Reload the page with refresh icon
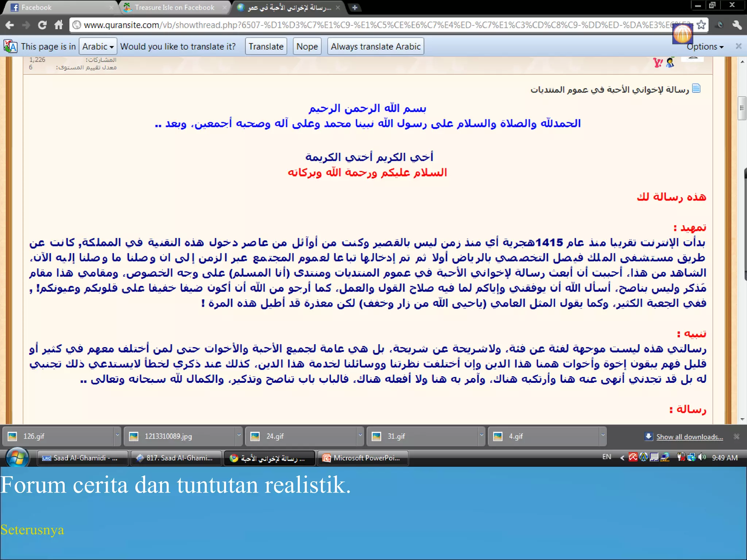Viewport: 747px width, 560px height. click(x=42, y=25)
